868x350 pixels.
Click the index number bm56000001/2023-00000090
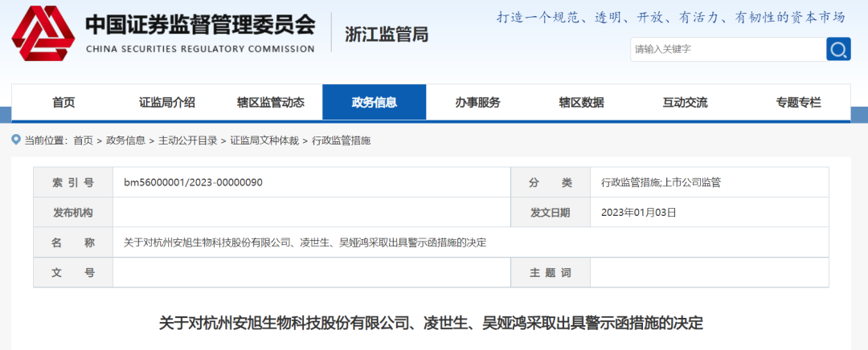click(193, 182)
